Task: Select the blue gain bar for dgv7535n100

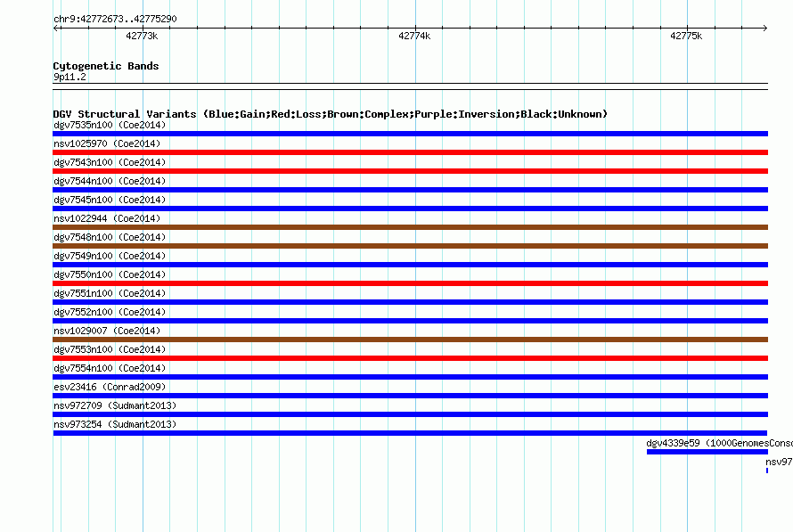Action: pyautogui.click(x=410, y=134)
